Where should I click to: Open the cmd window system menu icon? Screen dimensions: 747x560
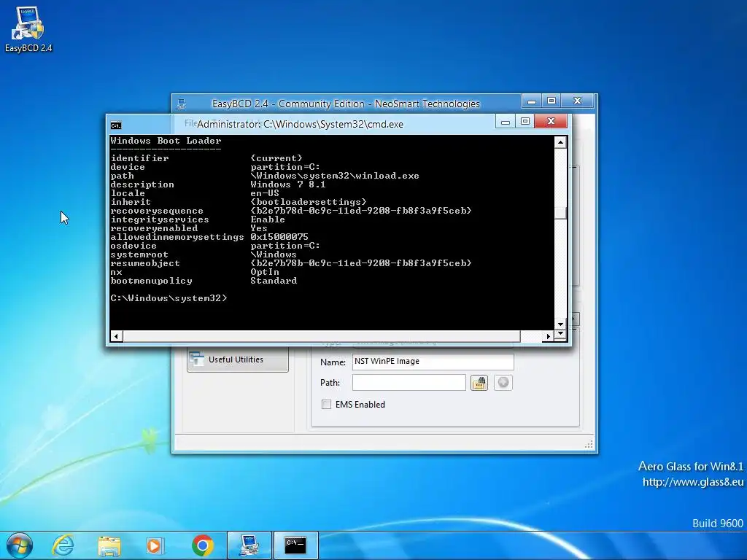(x=116, y=125)
